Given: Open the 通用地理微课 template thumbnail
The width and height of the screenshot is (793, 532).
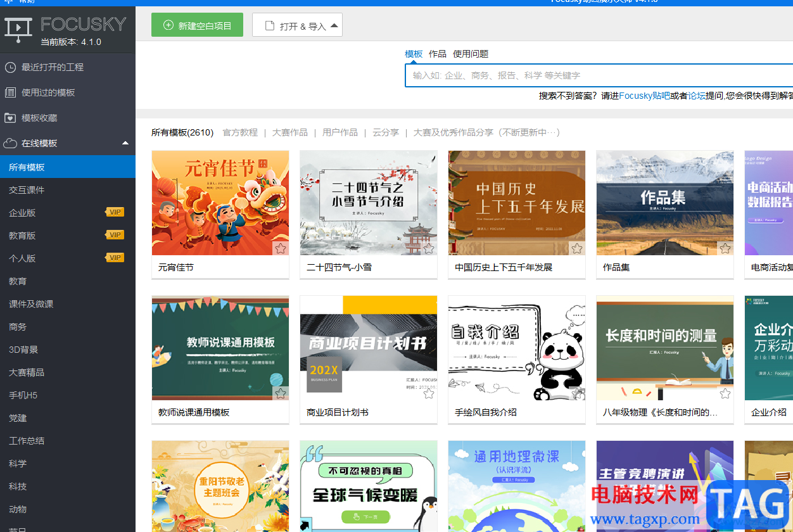Looking at the screenshot, I should click(517, 486).
